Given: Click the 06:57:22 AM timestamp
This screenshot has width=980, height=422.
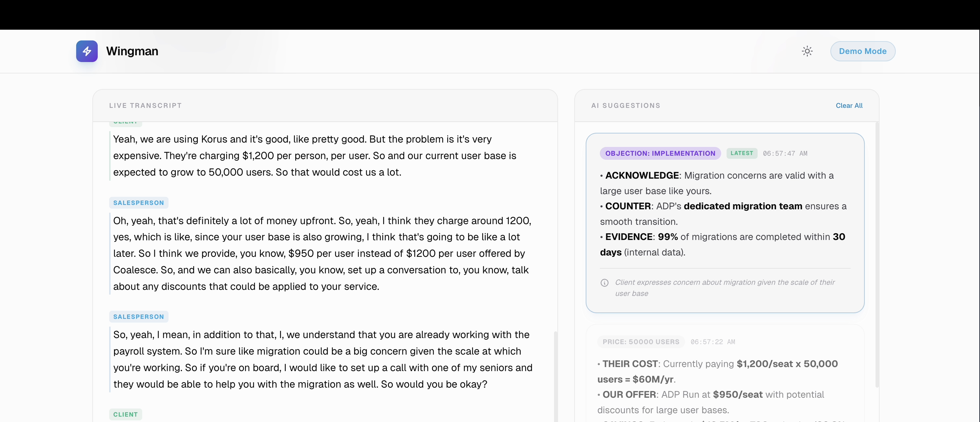Looking at the screenshot, I should (x=712, y=342).
